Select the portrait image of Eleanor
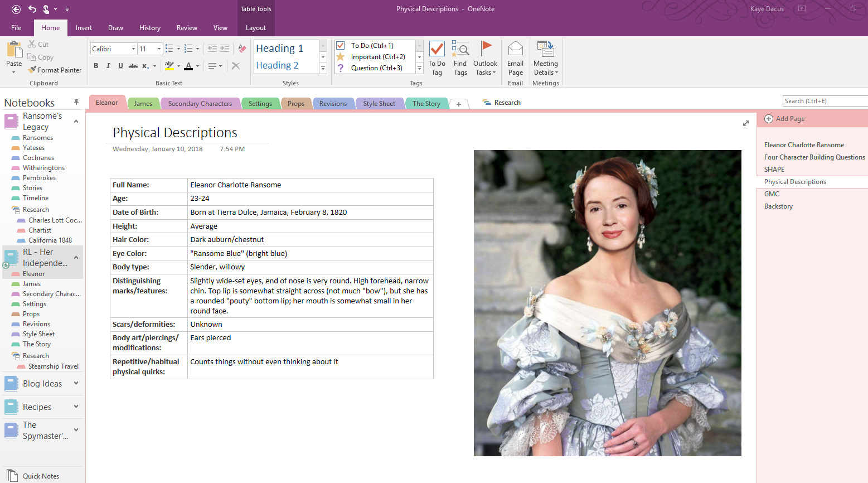The height and width of the screenshot is (483, 868). click(x=608, y=303)
